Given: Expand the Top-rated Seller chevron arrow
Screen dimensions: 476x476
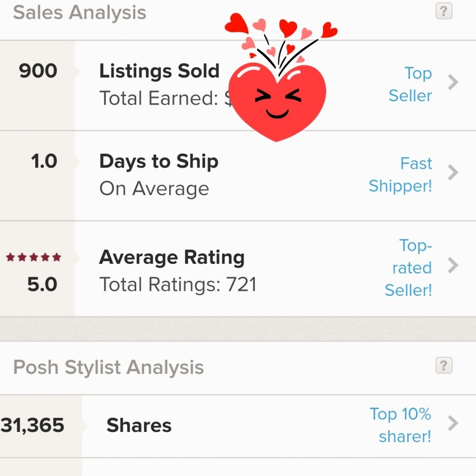Looking at the screenshot, I should coord(453,266).
